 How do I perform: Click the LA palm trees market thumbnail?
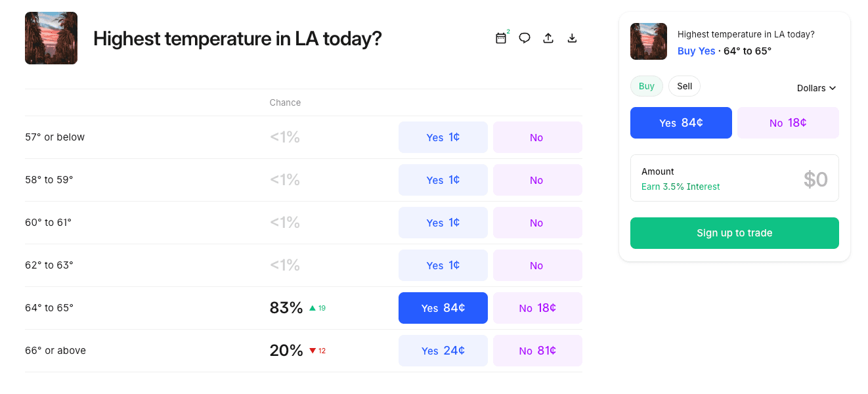51,38
